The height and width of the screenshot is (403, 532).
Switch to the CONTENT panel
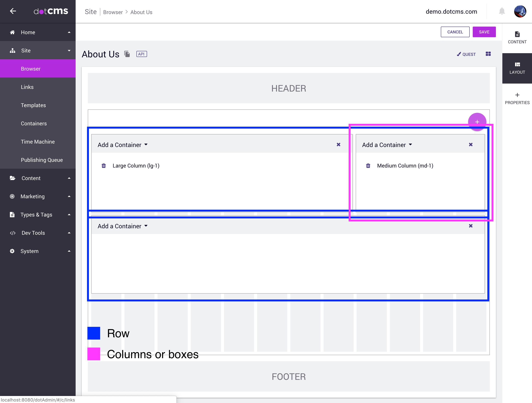coord(517,36)
